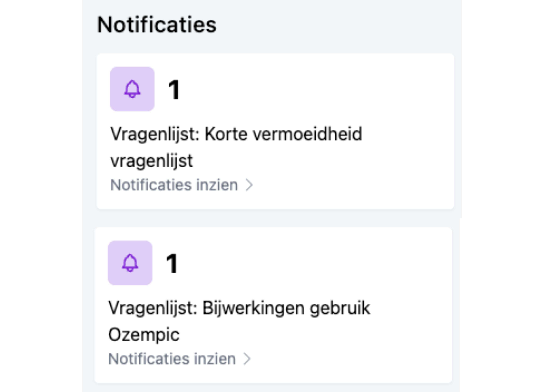
Task: Click notification count 1 in Ozempic card
Action: tap(172, 263)
